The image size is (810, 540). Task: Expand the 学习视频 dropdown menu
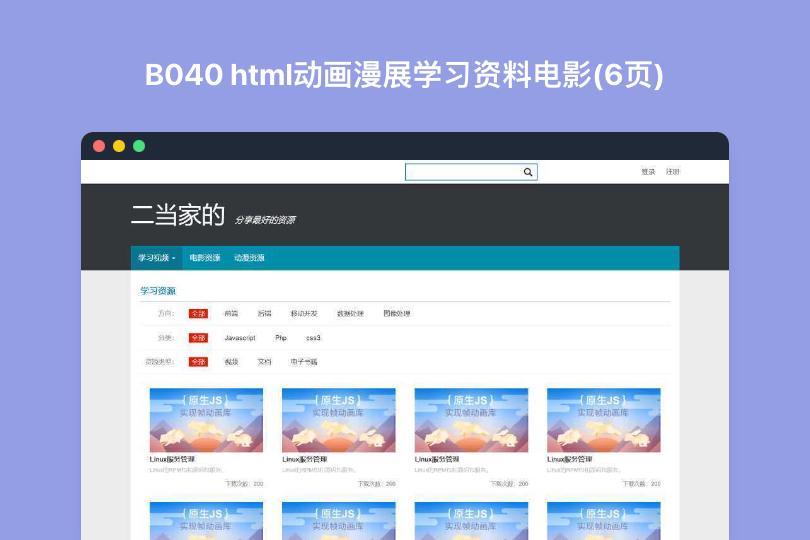pos(156,258)
